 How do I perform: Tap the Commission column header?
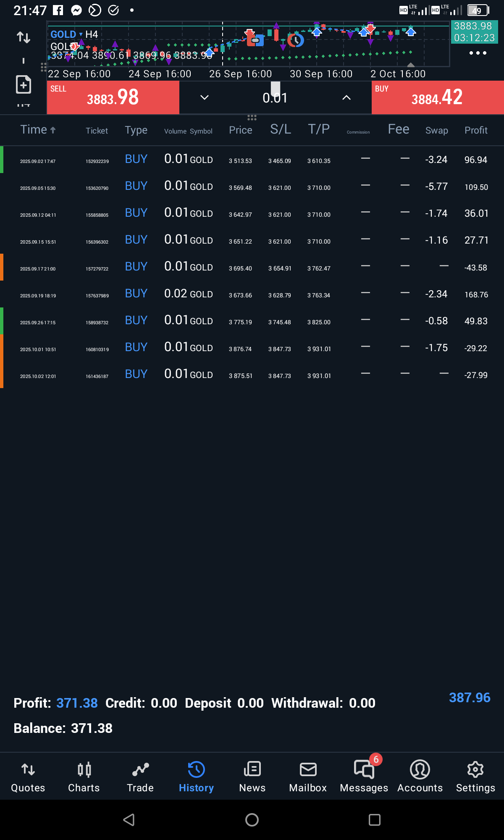tap(358, 132)
